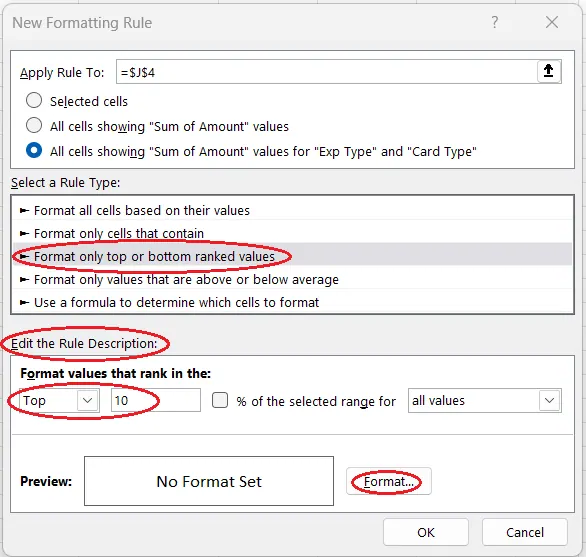
Task: Select "Format all cells based on their values"
Action: [292, 210]
